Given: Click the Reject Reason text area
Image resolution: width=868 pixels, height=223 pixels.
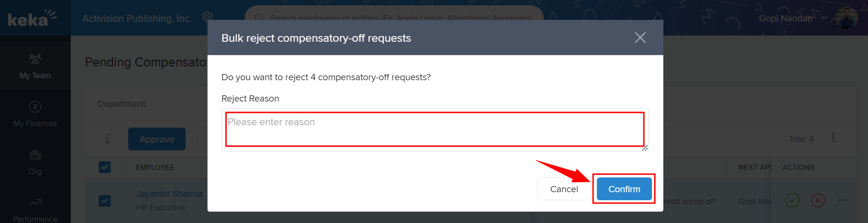Looking at the screenshot, I should [434, 130].
